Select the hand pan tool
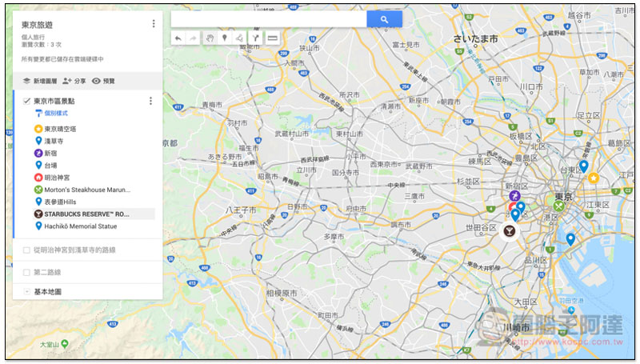Viewport: 640px width, 364px height. [x=210, y=38]
